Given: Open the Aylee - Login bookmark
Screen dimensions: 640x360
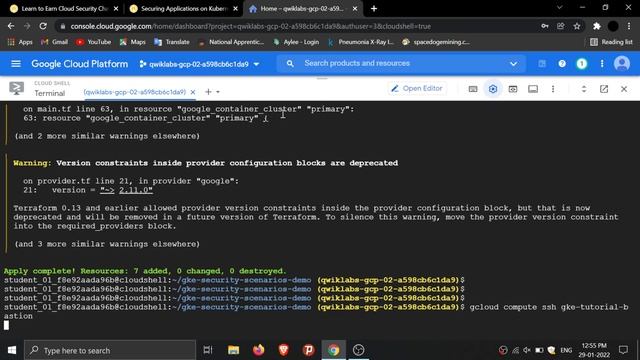Looking at the screenshot, I should click(x=296, y=42).
